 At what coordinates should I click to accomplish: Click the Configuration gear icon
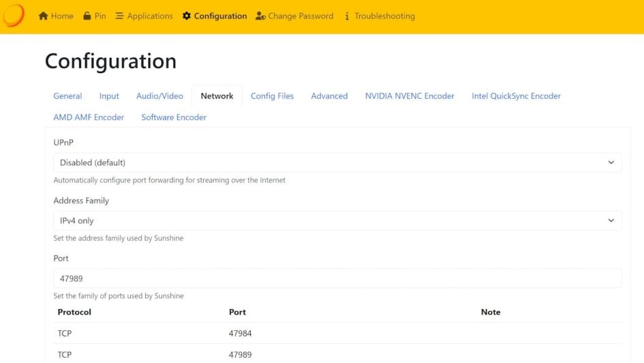click(187, 16)
